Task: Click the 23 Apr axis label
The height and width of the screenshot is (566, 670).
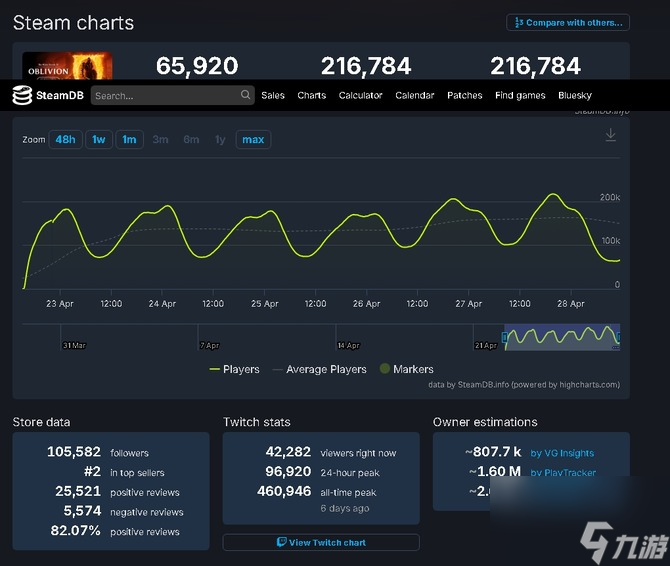Action: point(60,304)
